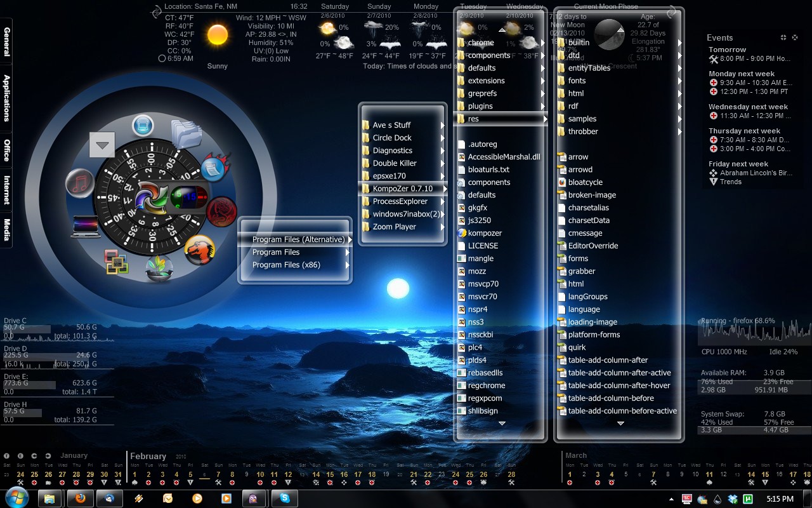Expand the greprefs folder arrow

point(543,93)
